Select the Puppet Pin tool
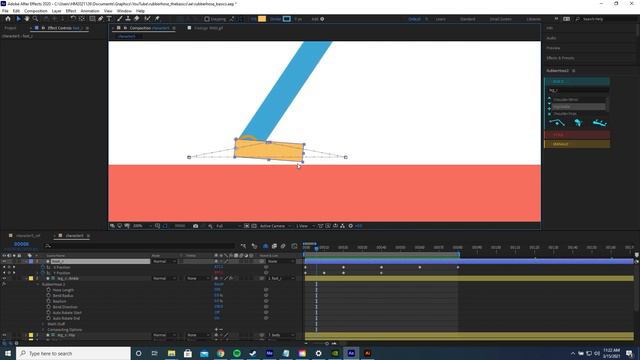This screenshot has width=640, height=360. click(157, 19)
